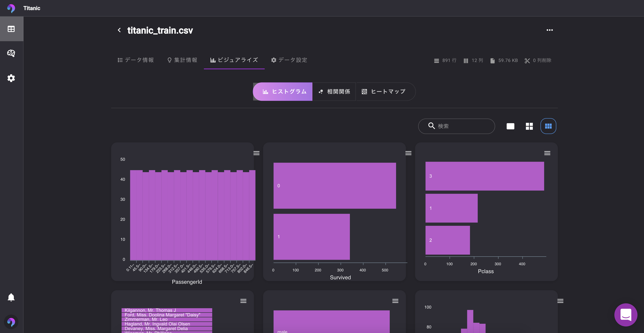Open the PassengerId chart hamburger menu
This screenshot has width=644, height=333.
256,153
